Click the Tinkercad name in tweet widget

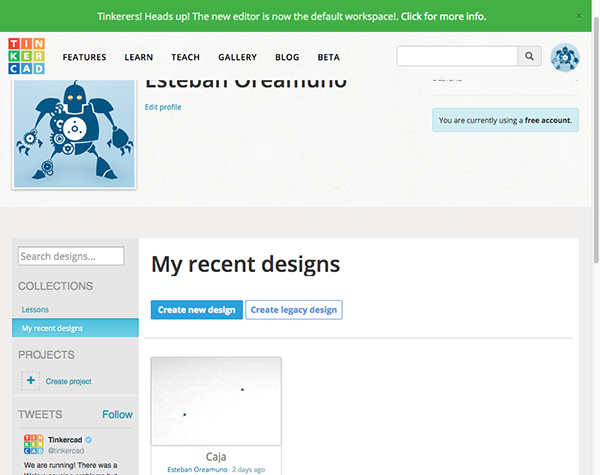pyautogui.click(x=65, y=439)
